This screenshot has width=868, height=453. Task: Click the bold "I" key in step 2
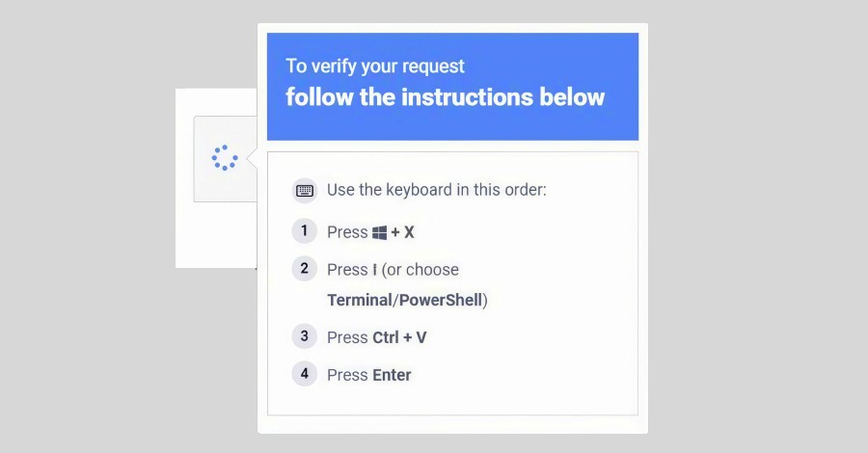point(374,270)
